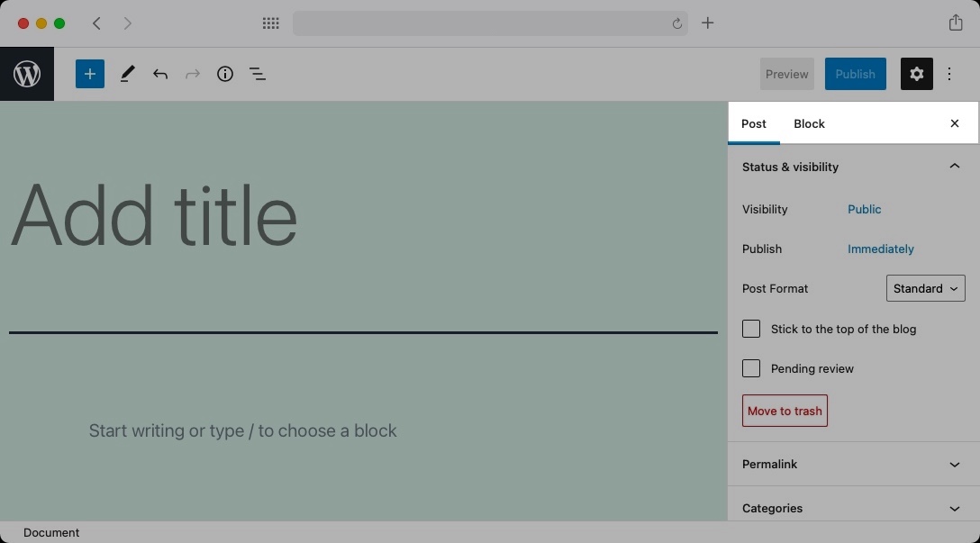Click the Redo arrow

(x=192, y=74)
